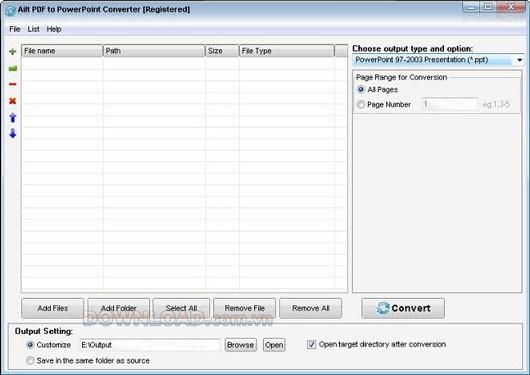Click the E:\Output path field
The height and width of the screenshot is (375, 530).
150,345
